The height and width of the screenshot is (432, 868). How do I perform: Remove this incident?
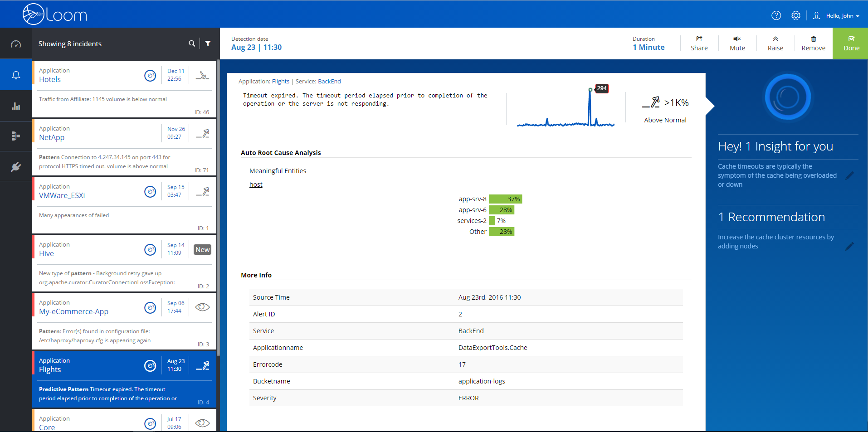(813, 44)
